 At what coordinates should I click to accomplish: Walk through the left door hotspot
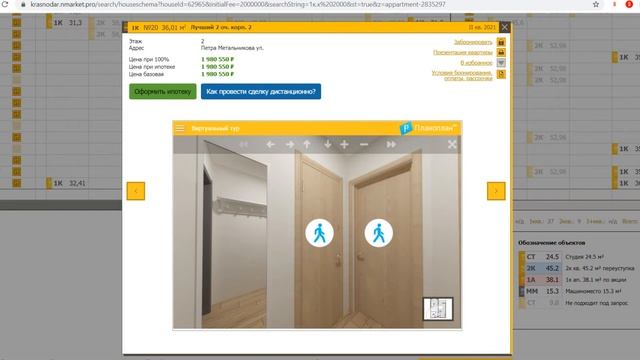tap(320, 233)
